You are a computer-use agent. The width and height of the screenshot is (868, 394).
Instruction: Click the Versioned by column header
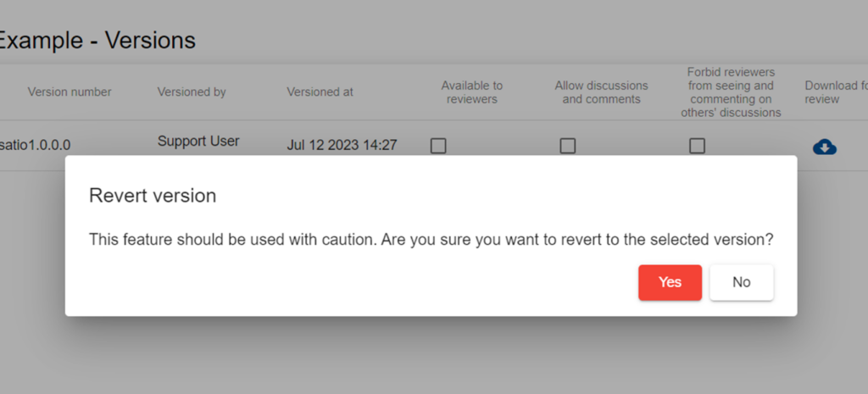click(192, 92)
